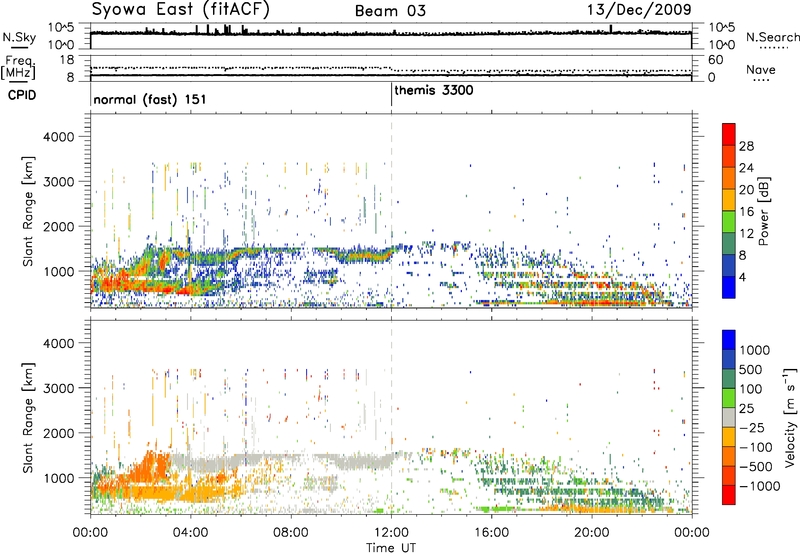The height and width of the screenshot is (554, 800).
Task: Click the '-1000' label on Velocity colorbar
Action: coord(760,486)
